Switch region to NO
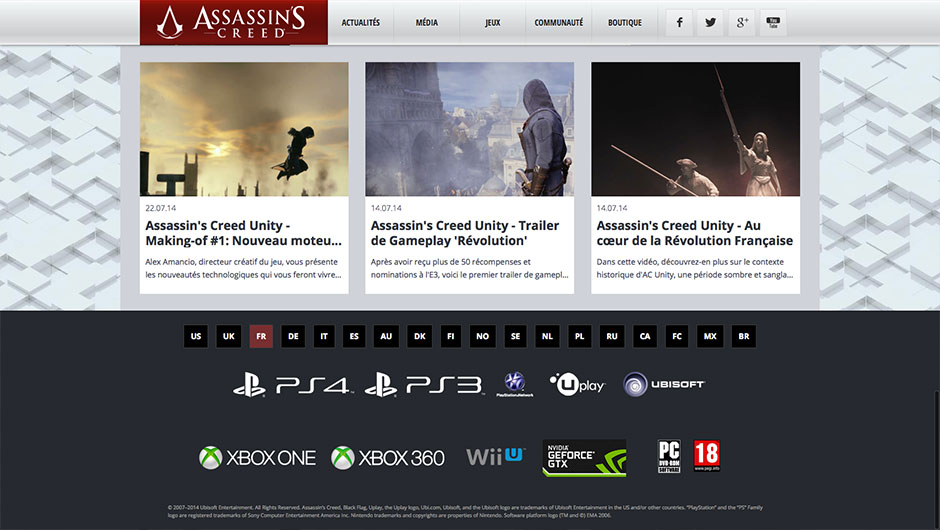Viewport: 940px width, 530px height. (483, 336)
